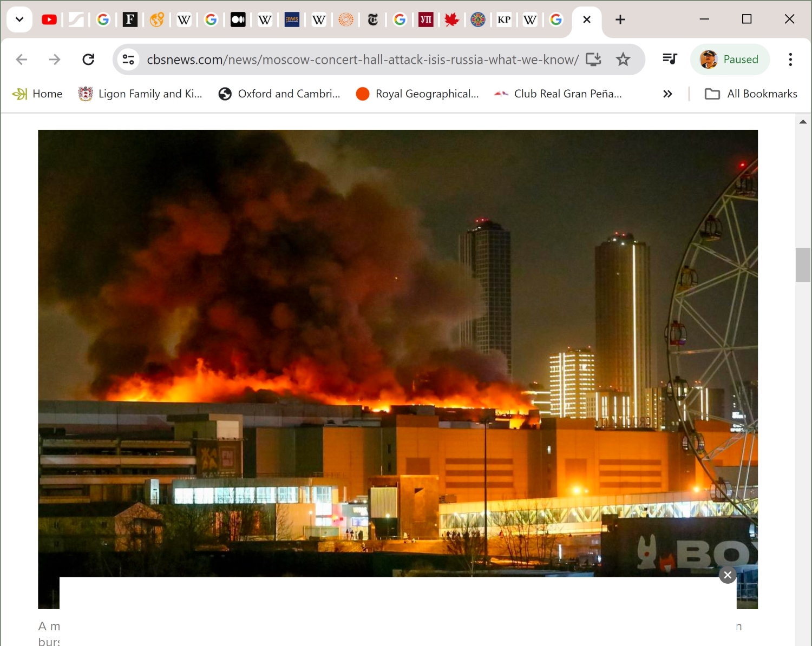Open the All Bookmarks folder

click(751, 94)
